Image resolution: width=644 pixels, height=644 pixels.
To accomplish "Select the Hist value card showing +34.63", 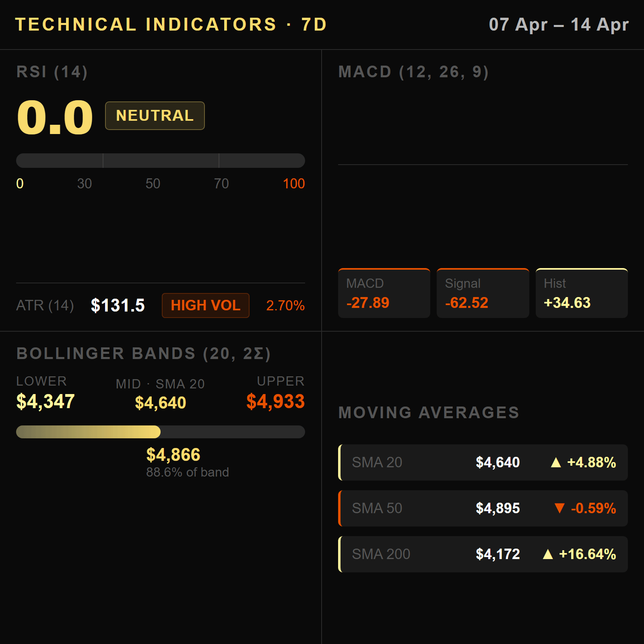I will [581, 293].
